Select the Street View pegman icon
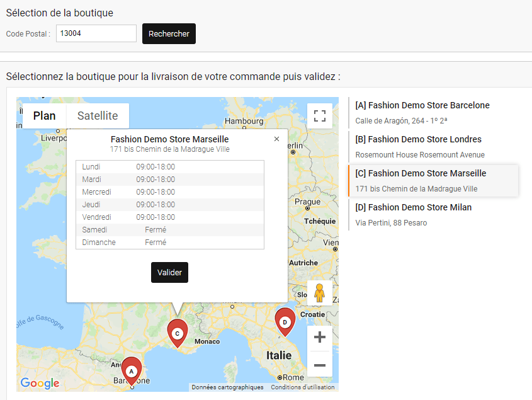532x400 pixels. pos(319,293)
